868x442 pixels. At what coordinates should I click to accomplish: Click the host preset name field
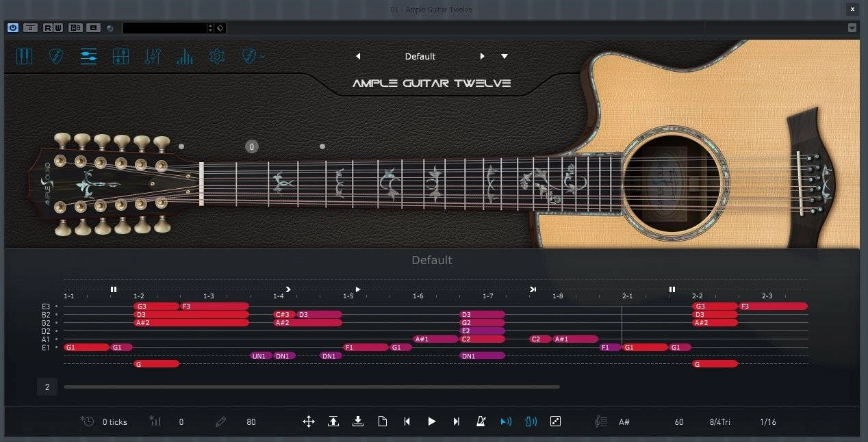pyautogui.click(x=165, y=28)
